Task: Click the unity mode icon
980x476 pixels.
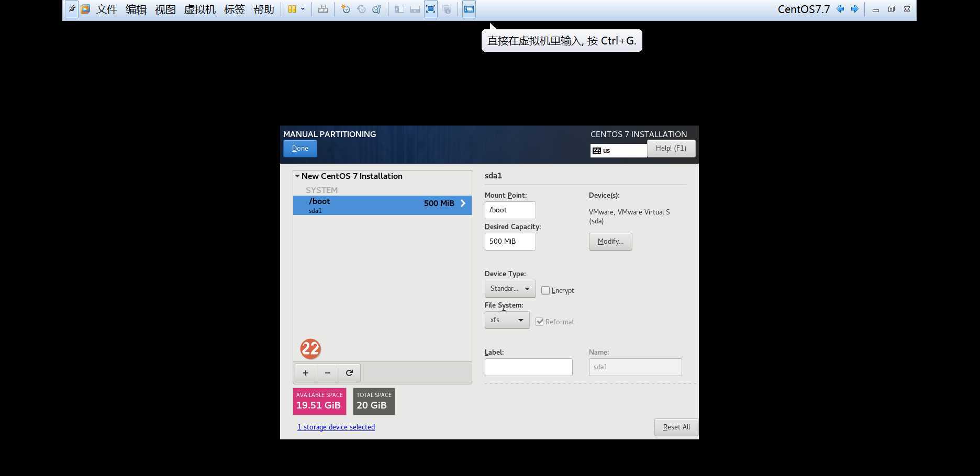Action: [x=447, y=9]
